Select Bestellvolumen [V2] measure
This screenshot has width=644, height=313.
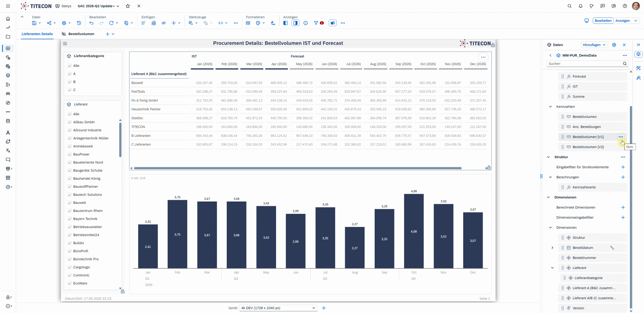[x=593, y=147]
